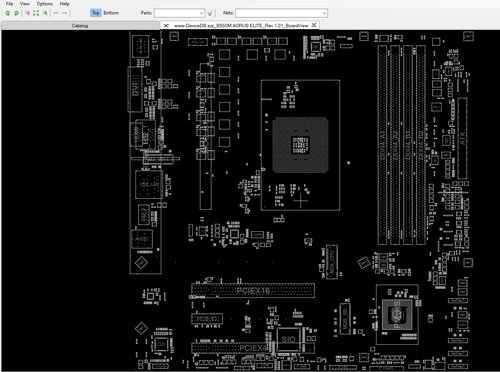
Task: Switch to the Catalog tab
Action: point(80,25)
